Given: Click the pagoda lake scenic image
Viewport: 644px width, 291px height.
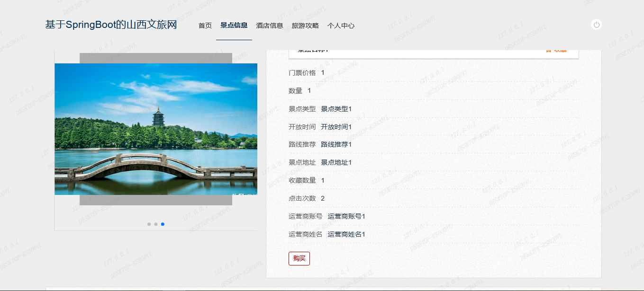Looking at the screenshot, I should [x=156, y=129].
